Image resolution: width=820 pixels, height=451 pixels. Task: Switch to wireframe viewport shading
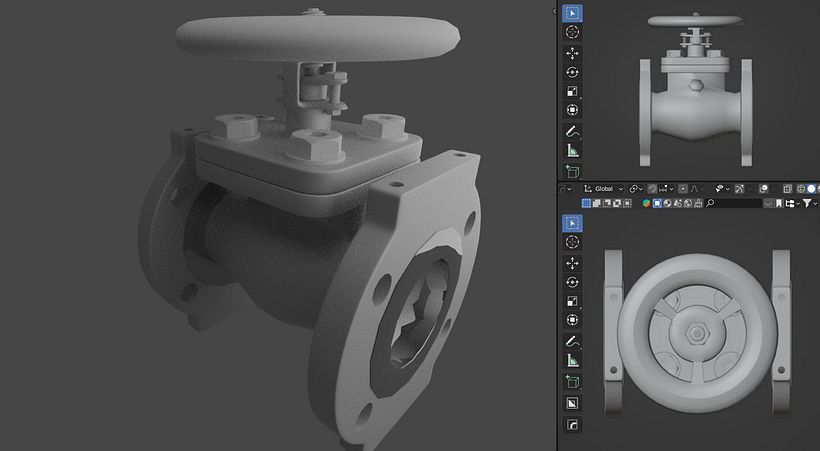[x=801, y=189]
